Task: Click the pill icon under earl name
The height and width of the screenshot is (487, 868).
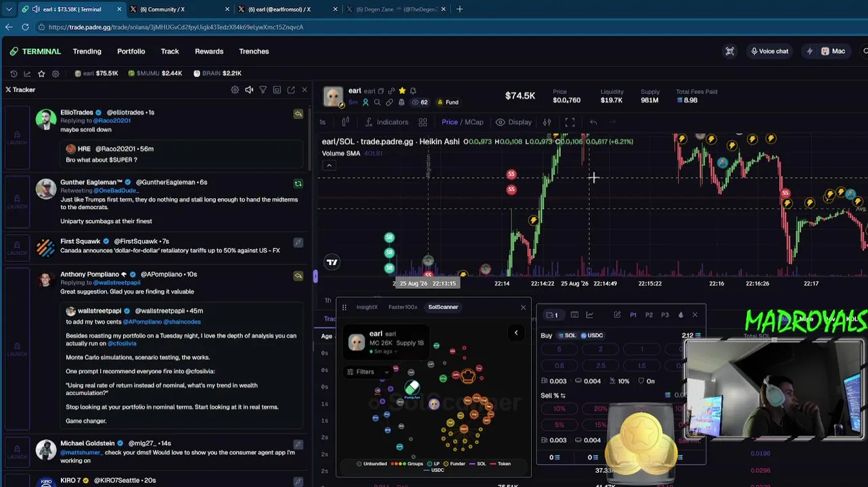Action: pos(390,102)
